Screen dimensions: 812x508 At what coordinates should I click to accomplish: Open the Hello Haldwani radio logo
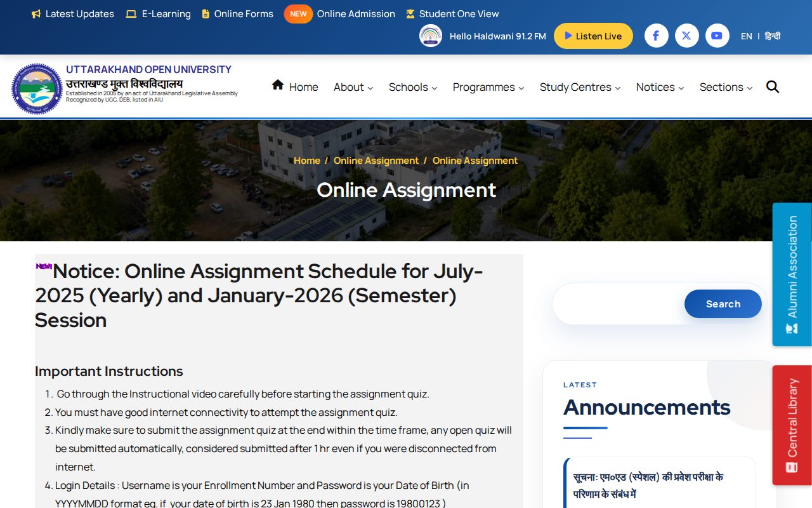pyautogui.click(x=431, y=36)
